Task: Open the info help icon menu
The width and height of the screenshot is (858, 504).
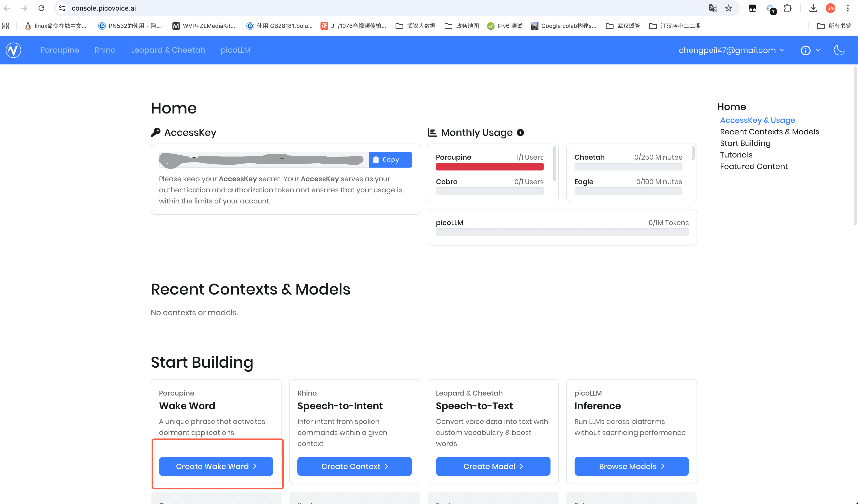Action: [806, 50]
